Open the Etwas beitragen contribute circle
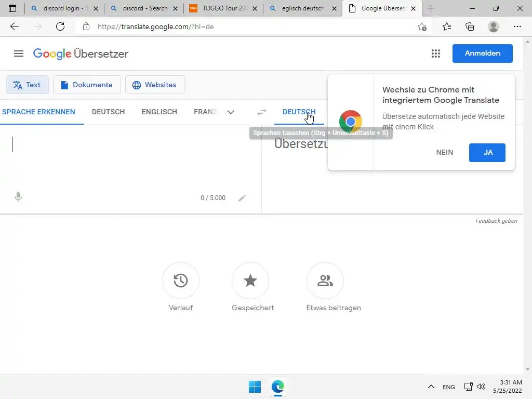The image size is (532, 399). (x=325, y=281)
